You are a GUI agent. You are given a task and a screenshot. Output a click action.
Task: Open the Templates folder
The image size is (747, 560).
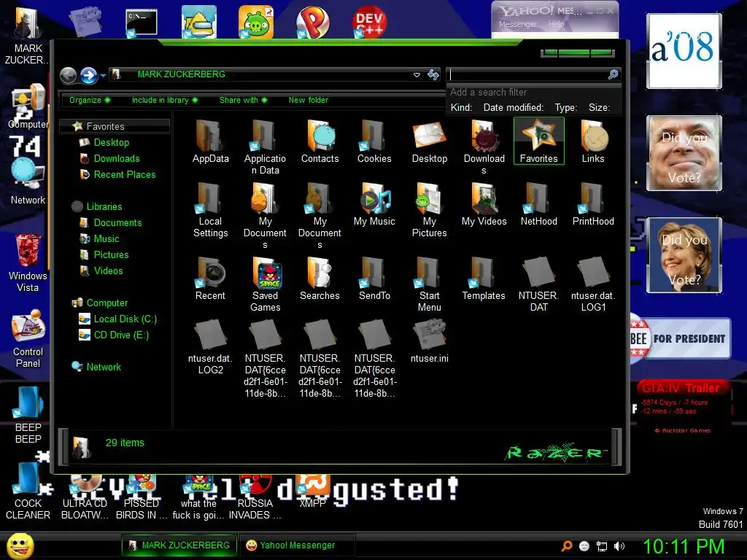click(x=484, y=279)
